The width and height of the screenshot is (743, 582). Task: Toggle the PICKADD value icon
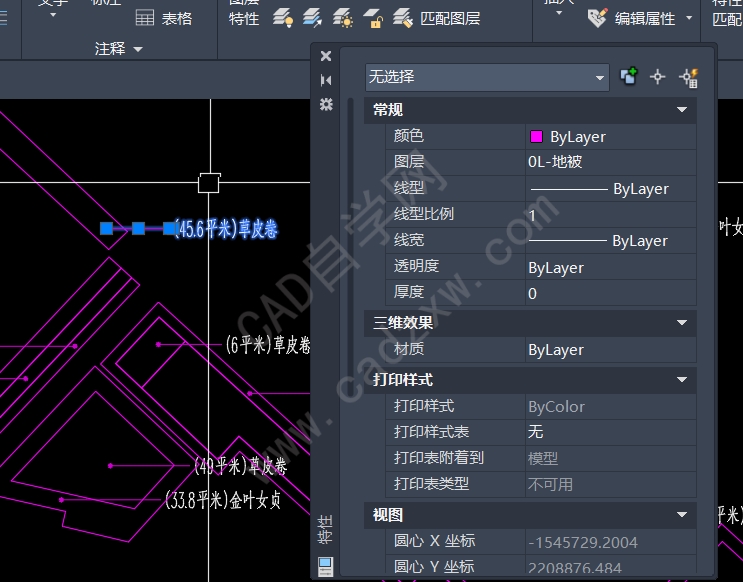(629, 76)
